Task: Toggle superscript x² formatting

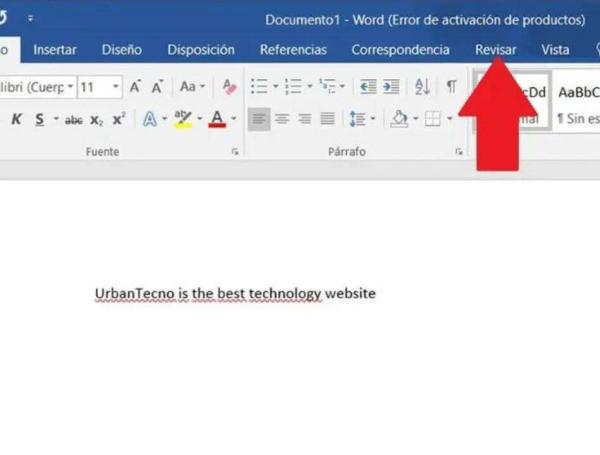Action: click(119, 120)
